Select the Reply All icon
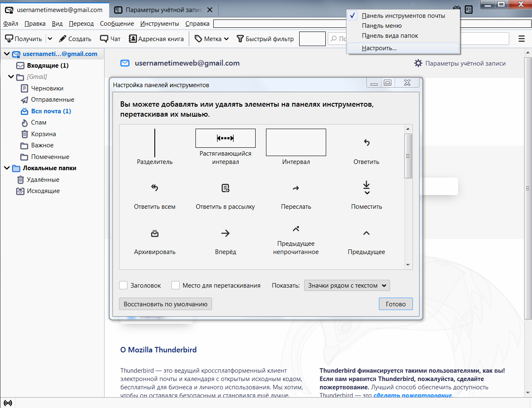Viewport: 532px width, 408px height. click(x=154, y=188)
